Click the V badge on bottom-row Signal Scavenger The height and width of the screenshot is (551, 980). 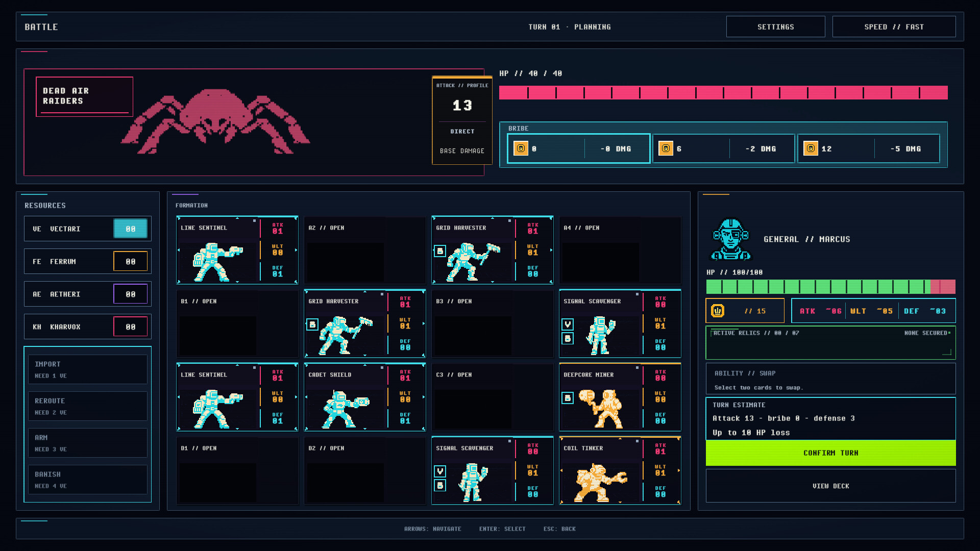tap(440, 471)
